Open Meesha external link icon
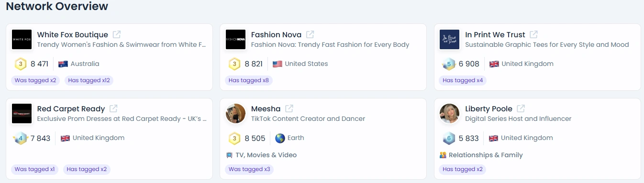 (289, 108)
